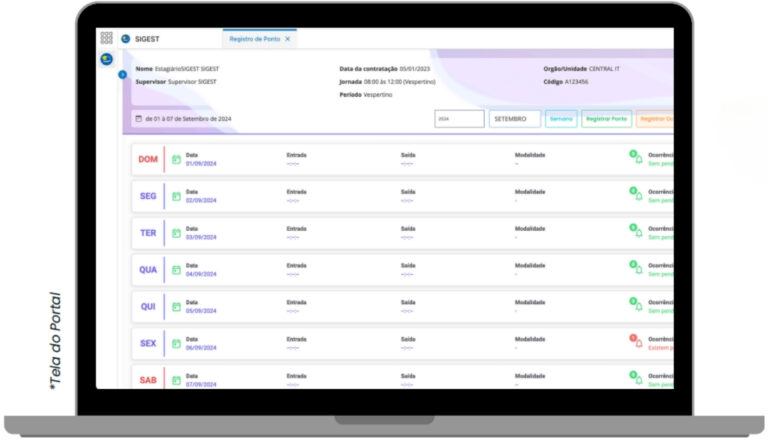Click the calendar icon beside the week date range
This screenshot has width=768, height=444.
(138, 119)
